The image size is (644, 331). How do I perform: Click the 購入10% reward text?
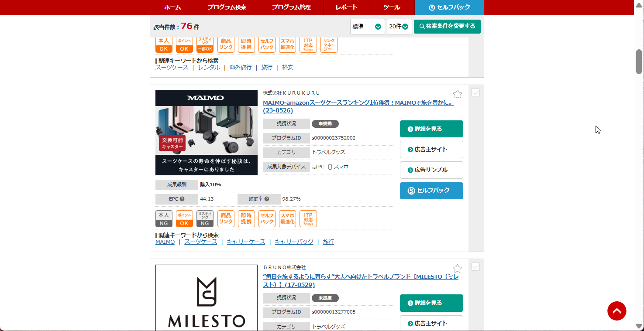click(x=210, y=185)
